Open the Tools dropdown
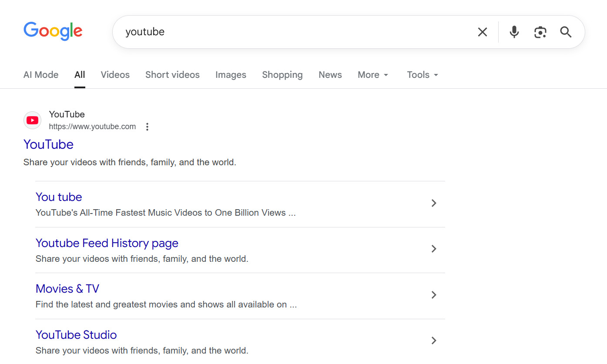 click(421, 74)
